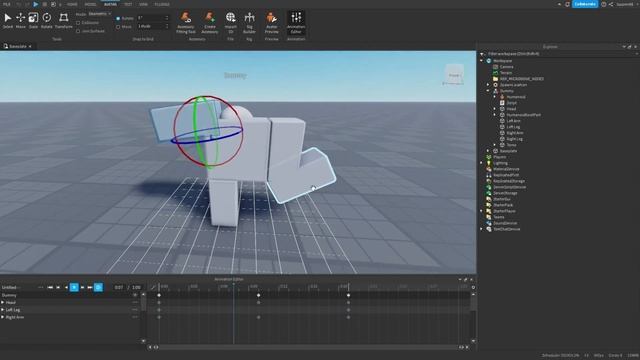Activate the Rotate tool
640x360 pixels.
pyautogui.click(x=47, y=20)
